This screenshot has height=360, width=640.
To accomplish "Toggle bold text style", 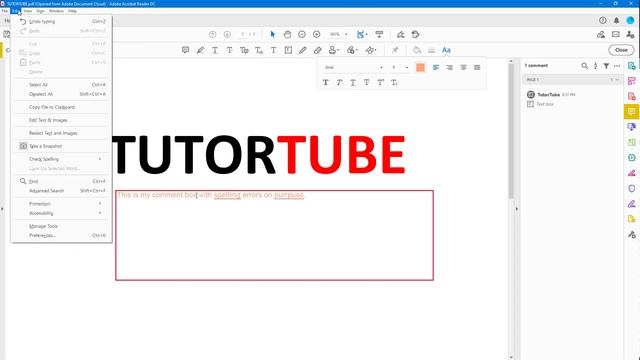I will pyautogui.click(x=325, y=82).
